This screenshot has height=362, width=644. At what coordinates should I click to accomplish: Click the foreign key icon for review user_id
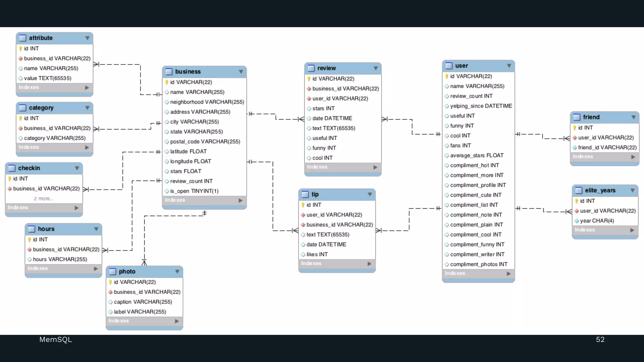coord(309,99)
